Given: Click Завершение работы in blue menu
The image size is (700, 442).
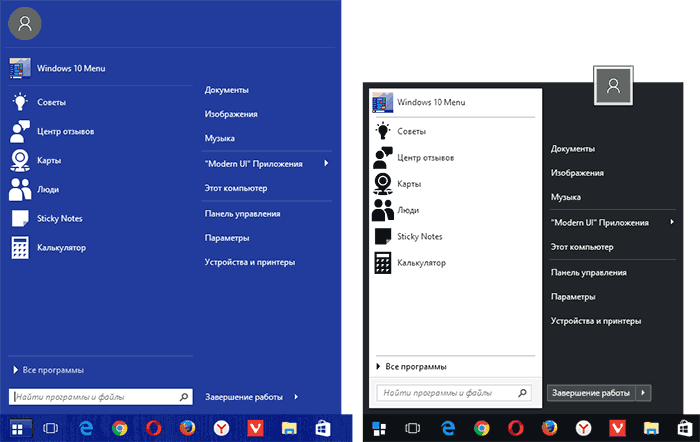Looking at the screenshot, I should coord(244,397).
